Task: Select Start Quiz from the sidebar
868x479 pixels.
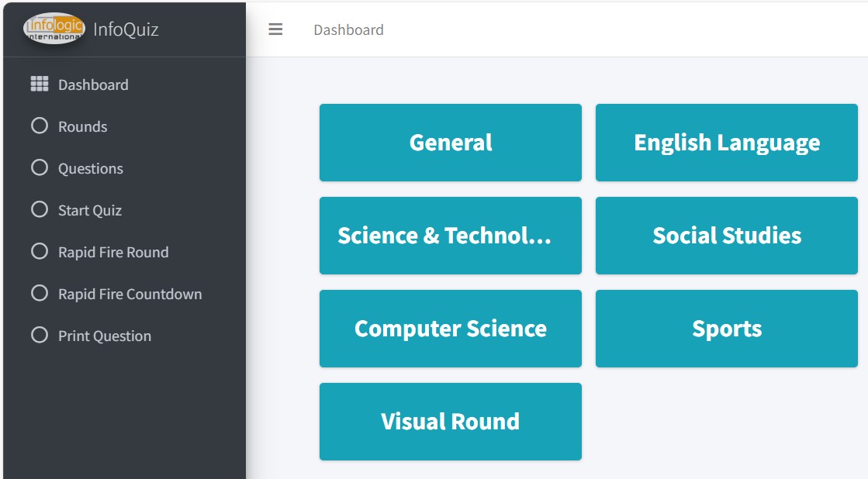Action: click(89, 210)
